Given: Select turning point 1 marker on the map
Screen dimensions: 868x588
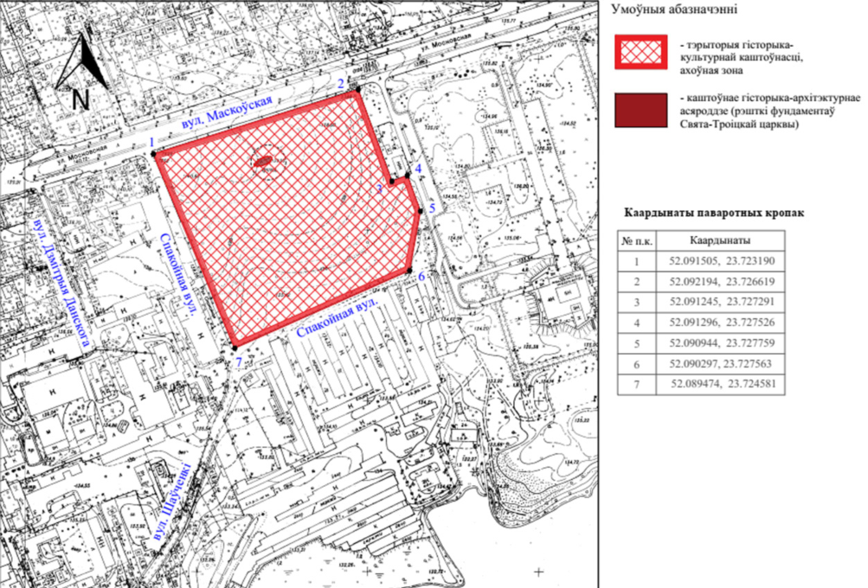Looking at the screenshot, I should 154,154.
